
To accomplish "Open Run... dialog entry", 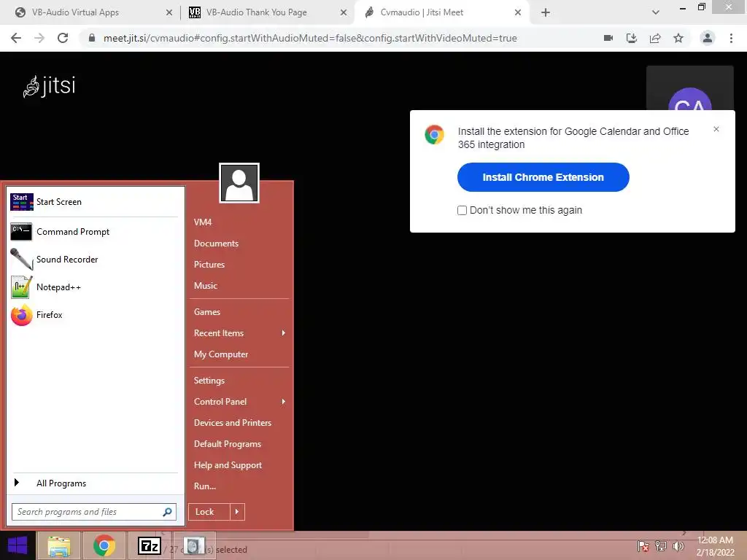I will 205,486.
